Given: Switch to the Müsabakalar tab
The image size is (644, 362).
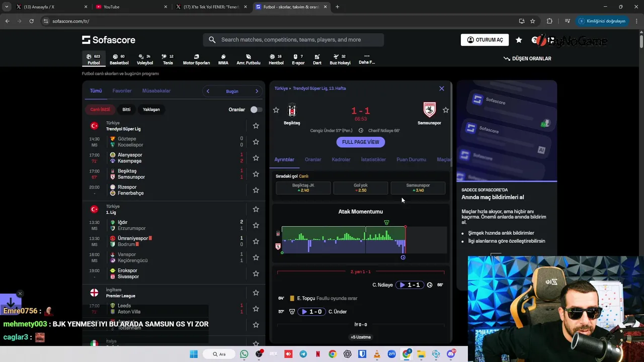Looking at the screenshot, I should [156, 91].
